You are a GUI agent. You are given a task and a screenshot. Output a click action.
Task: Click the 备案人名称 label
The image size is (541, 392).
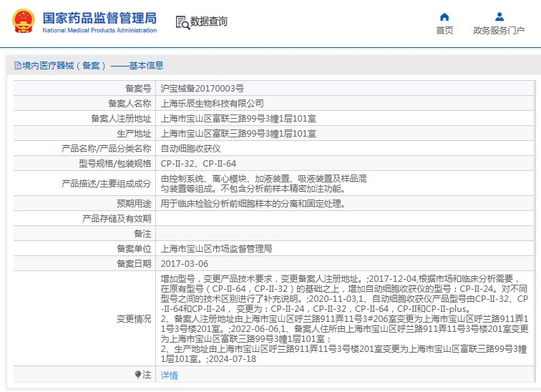(x=130, y=104)
